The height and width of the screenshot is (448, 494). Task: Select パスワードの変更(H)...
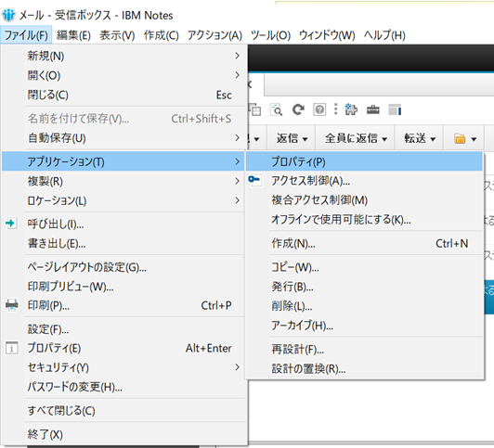coord(123,387)
